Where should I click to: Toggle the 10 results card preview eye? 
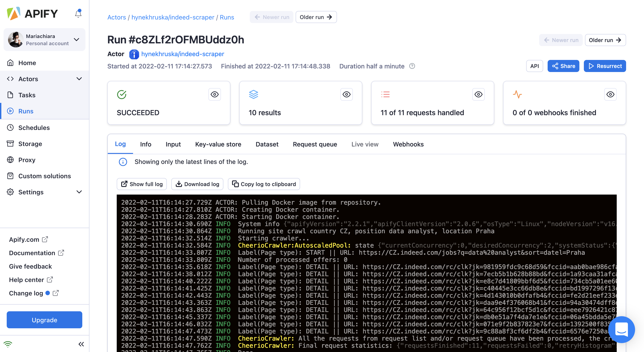pos(346,94)
